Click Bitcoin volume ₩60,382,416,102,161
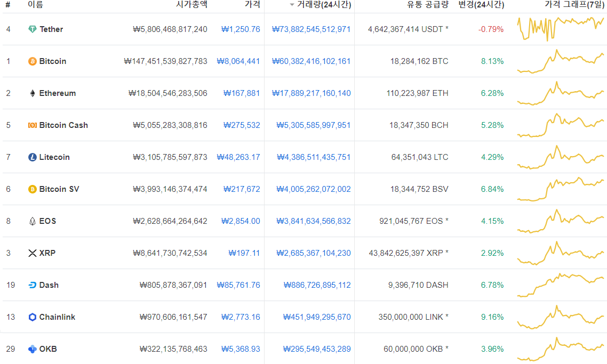Screen dimensions: 607x364 (x=312, y=61)
